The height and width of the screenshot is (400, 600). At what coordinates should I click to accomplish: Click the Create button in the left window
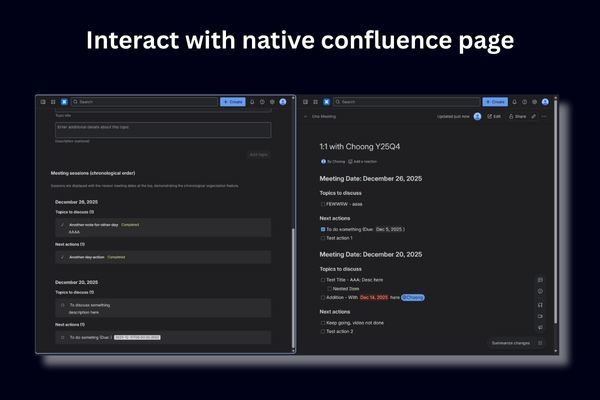point(233,102)
